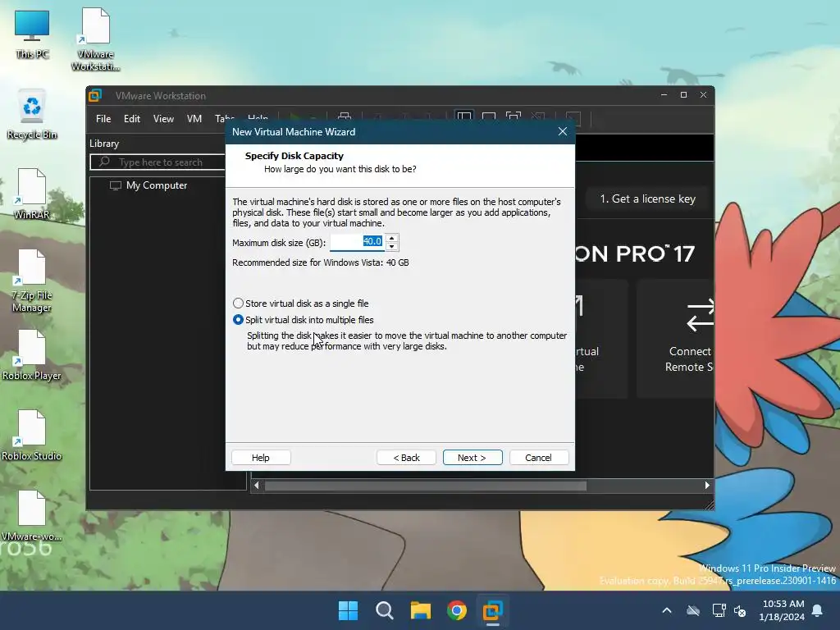Open the View menu
The image size is (840, 630).
[163, 119]
